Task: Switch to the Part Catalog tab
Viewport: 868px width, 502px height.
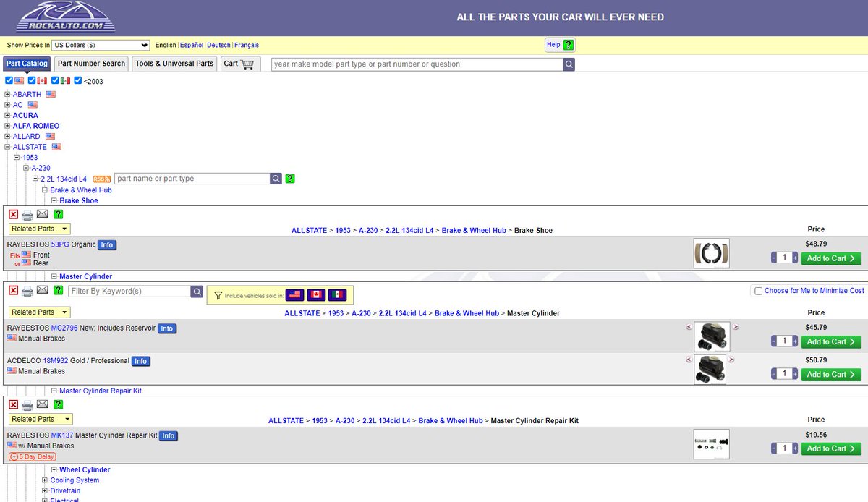Action: click(x=27, y=64)
